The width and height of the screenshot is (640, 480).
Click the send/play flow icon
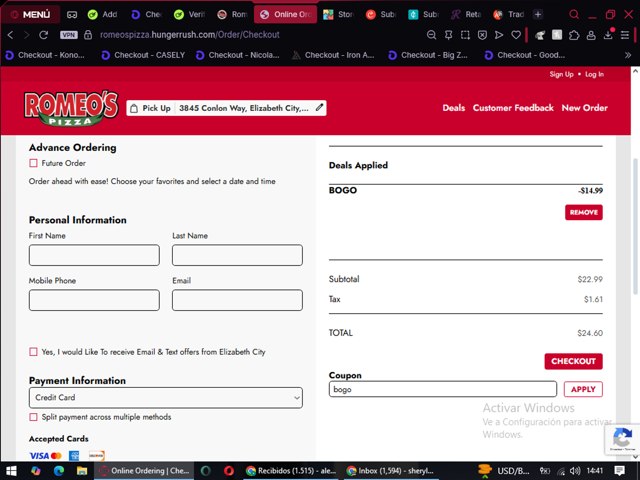pos(499,35)
